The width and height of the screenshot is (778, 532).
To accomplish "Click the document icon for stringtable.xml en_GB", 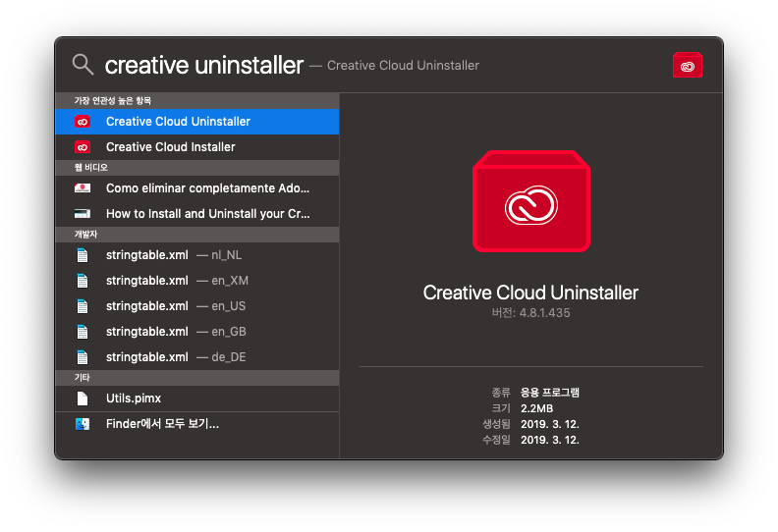I will pos(83,332).
